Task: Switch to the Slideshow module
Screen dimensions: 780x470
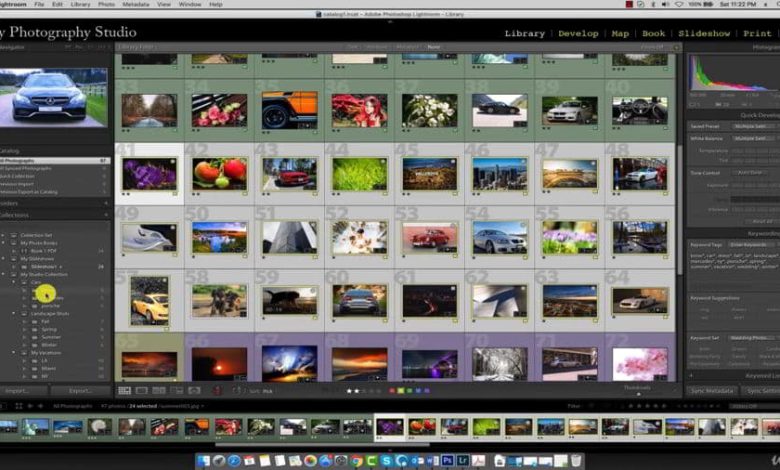Action: coord(704,33)
